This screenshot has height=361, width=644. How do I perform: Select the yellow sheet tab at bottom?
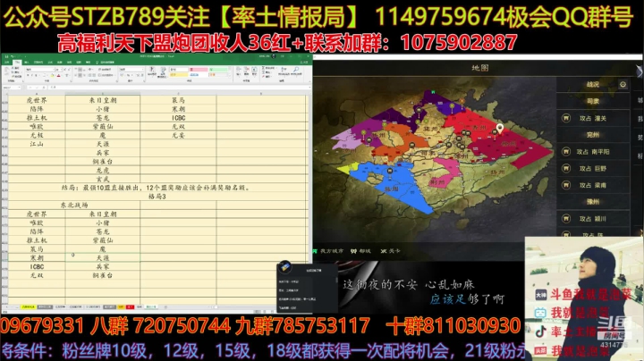pos(29,306)
